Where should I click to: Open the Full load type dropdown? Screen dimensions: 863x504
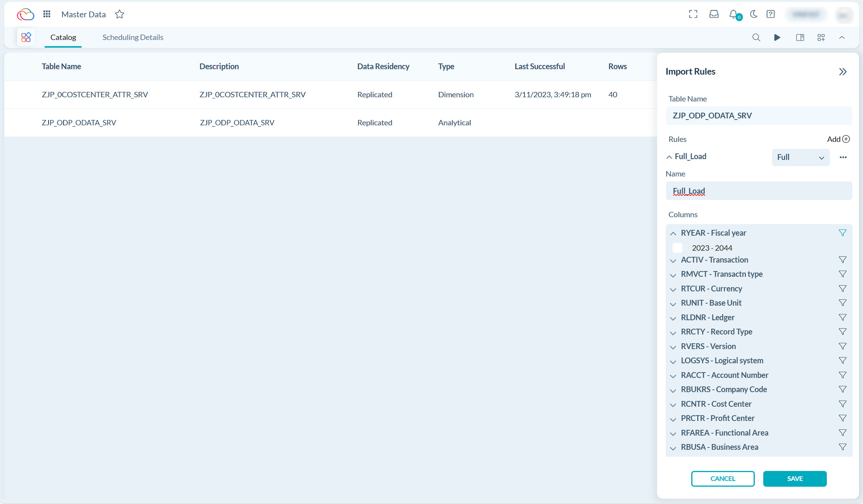click(801, 157)
